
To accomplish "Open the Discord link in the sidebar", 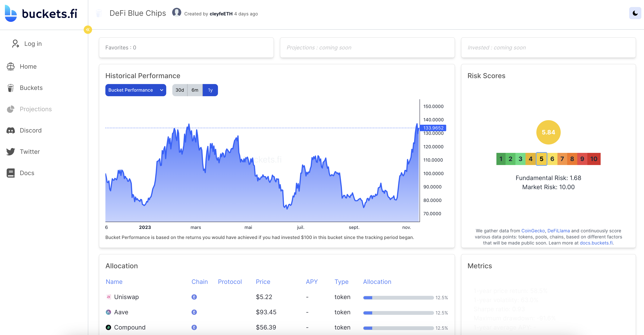I will [x=30, y=130].
